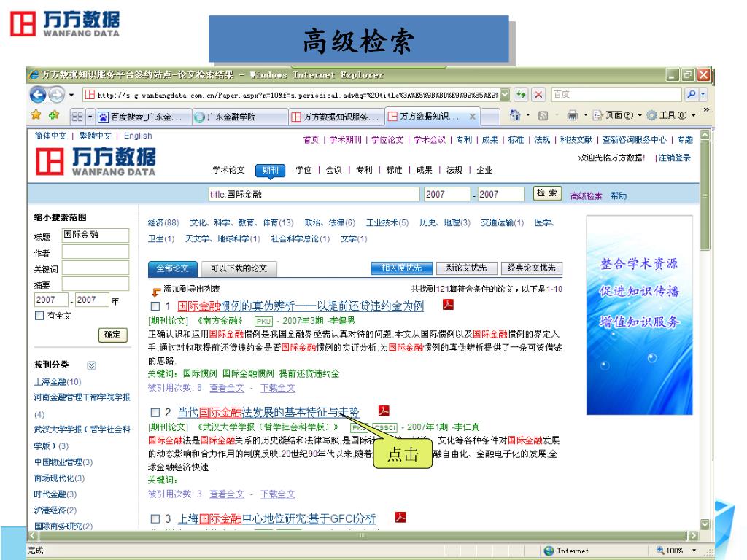Tick the checkbox for result 2
The width and height of the screenshot is (747, 560).
(x=155, y=412)
